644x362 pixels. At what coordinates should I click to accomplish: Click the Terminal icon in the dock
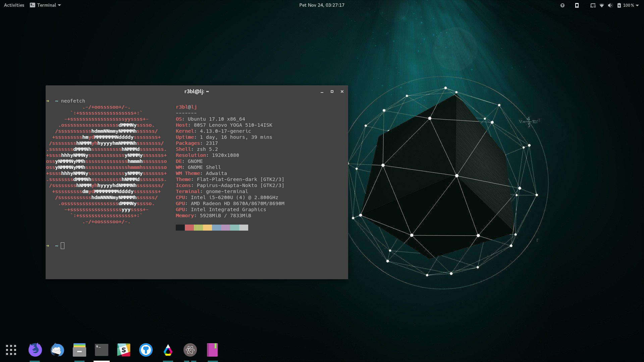click(102, 350)
